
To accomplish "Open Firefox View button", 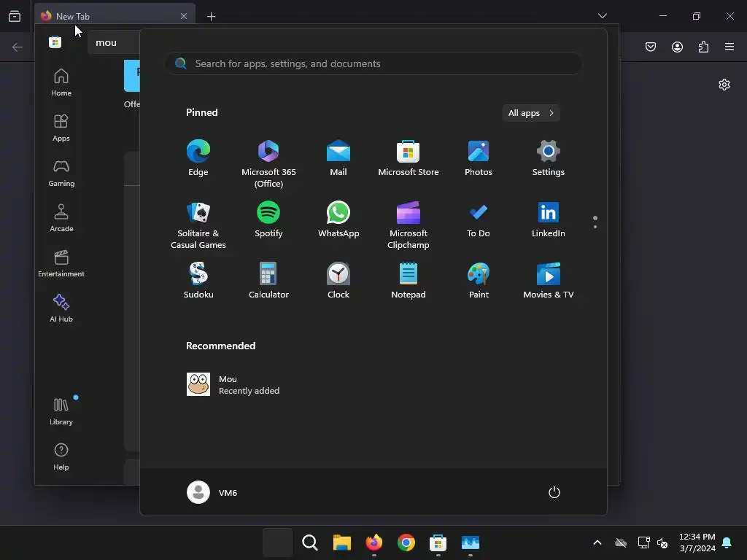I will tap(15, 16).
